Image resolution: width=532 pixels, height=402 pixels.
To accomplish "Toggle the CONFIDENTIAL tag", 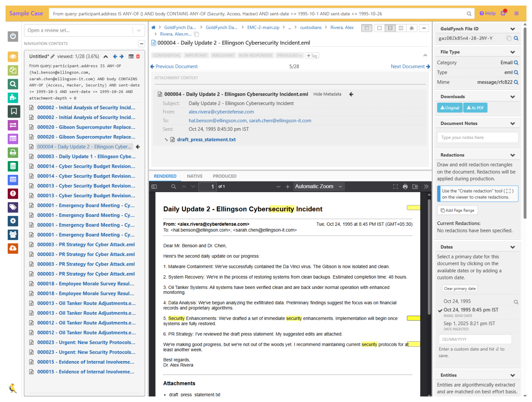I will click(167, 55).
